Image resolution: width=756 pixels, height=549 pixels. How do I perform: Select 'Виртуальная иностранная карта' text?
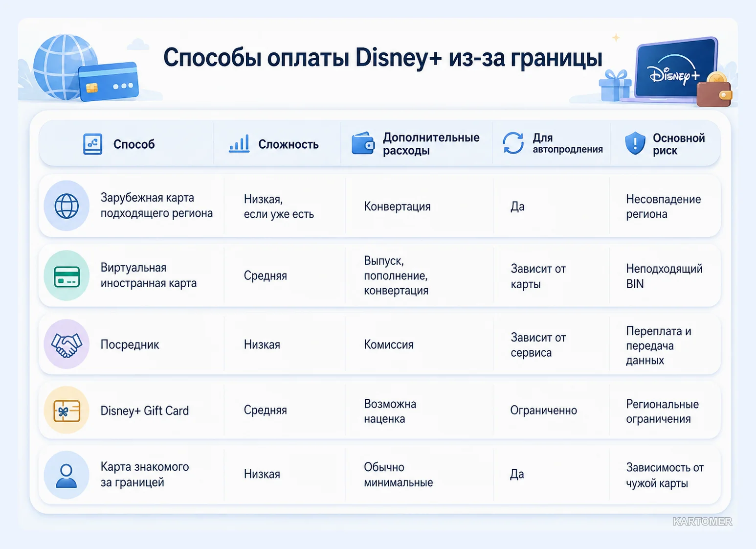[149, 275]
